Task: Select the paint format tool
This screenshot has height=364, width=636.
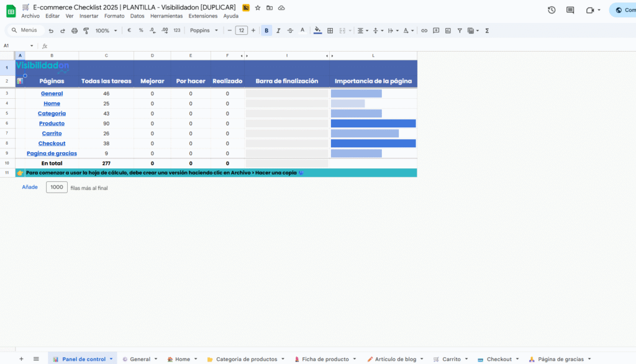Action: (x=86, y=30)
